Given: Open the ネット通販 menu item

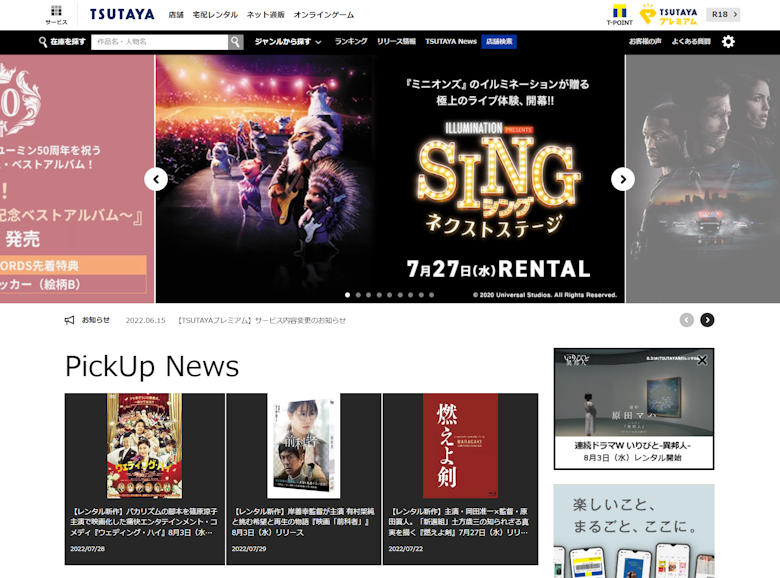Looking at the screenshot, I should [x=266, y=15].
